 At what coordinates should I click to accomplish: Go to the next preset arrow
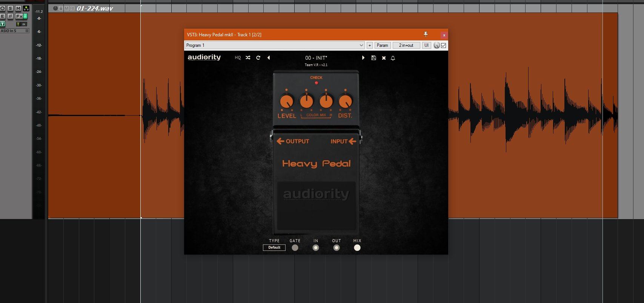[x=363, y=58]
